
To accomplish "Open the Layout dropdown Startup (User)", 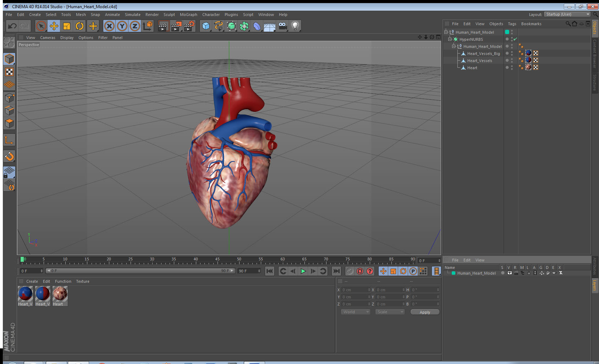I will click(x=568, y=14).
